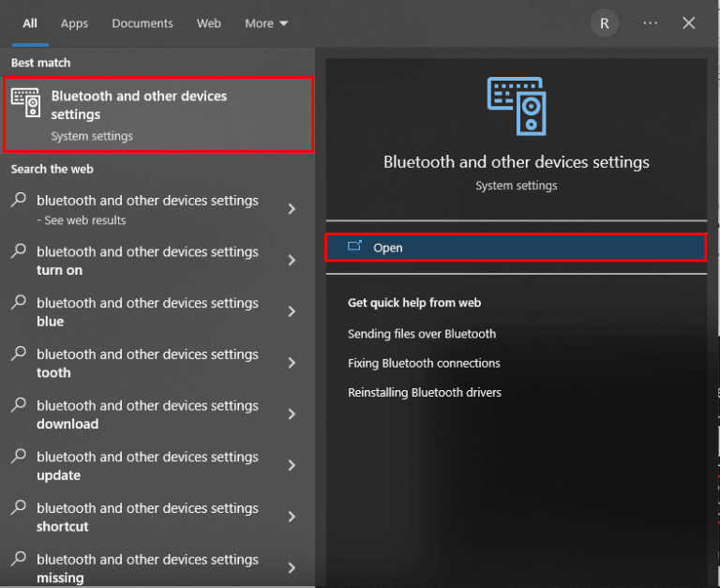Image resolution: width=720 pixels, height=588 pixels.
Task: Open "Sending files over Bluetooth" help link
Action: click(x=422, y=334)
